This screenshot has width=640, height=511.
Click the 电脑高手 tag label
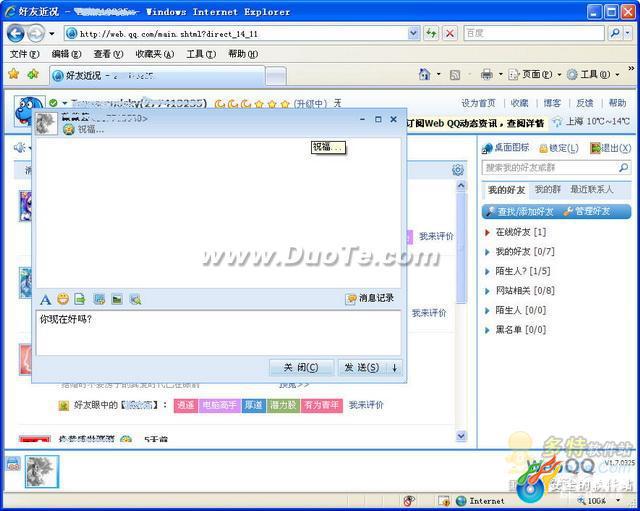(220, 405)
